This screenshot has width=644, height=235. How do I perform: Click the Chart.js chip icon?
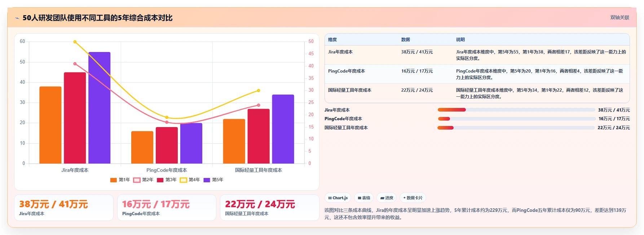330,198
